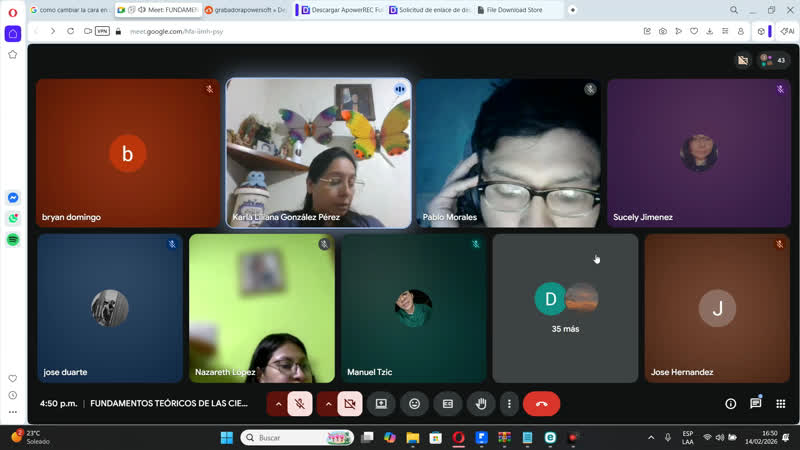This screenshot has width=800, height=450.
Task: Expand audio settings arrow beside microphone
Action: click(277, 404)
